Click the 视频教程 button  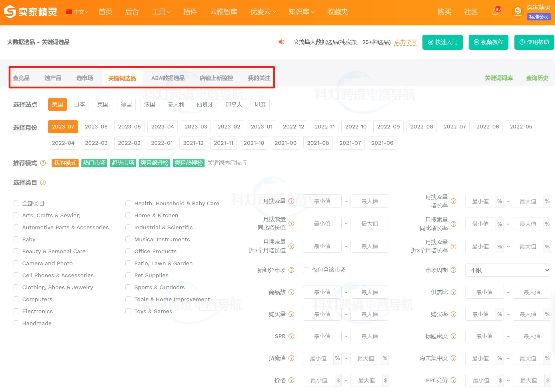(488, 42)
